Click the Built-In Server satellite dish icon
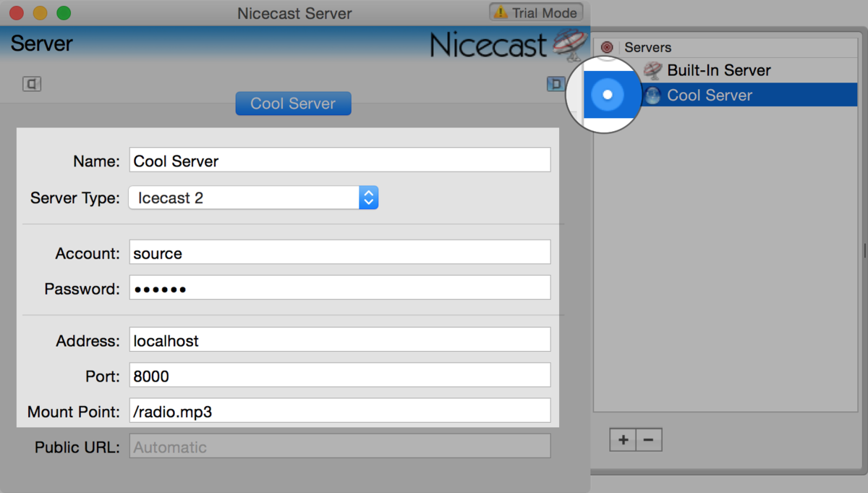The height and width of the screenshot is (493, 868). [x=652, y=70]
